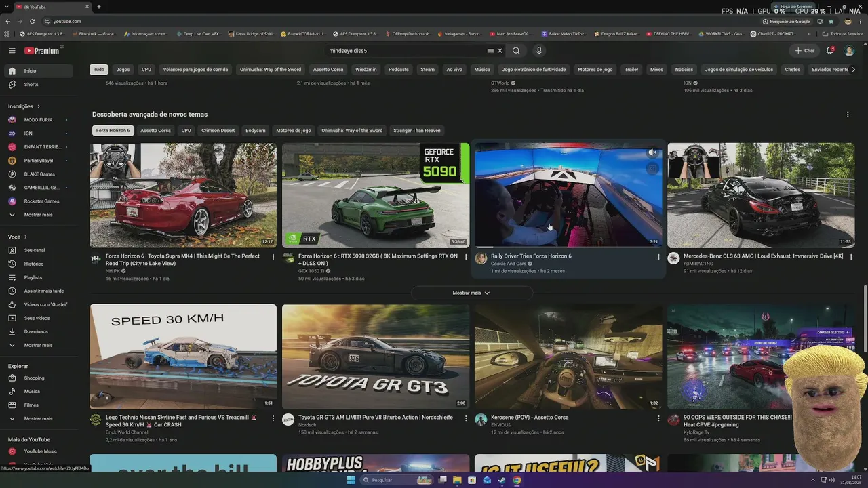Toggle captions on Rally Driver preview
This screenshot has width=868, height=488.
(x=652, y=169)
